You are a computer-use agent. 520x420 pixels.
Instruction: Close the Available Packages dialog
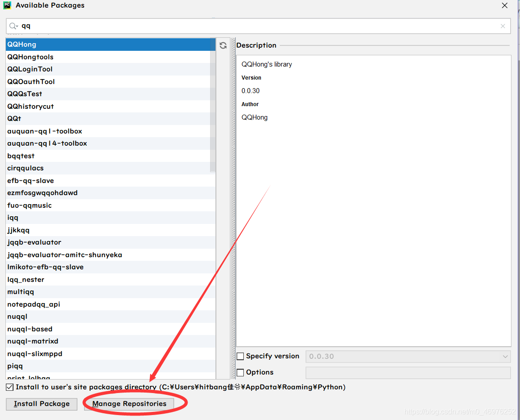[504, 5]
